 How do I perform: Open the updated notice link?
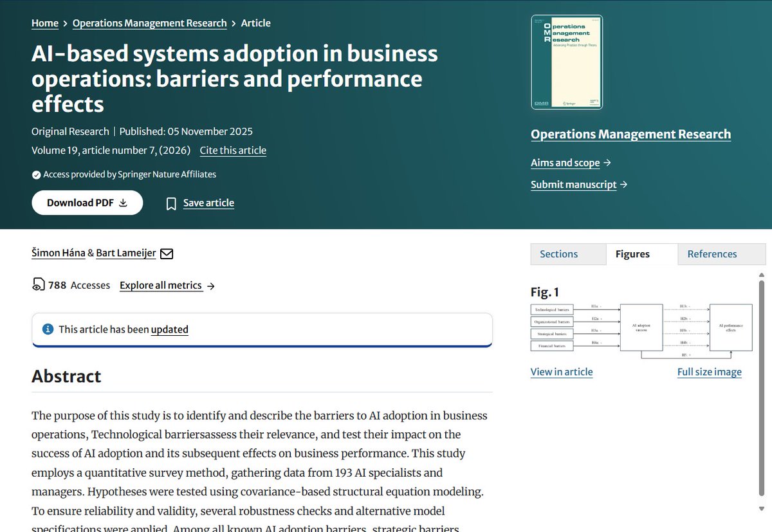click(170, 329)
